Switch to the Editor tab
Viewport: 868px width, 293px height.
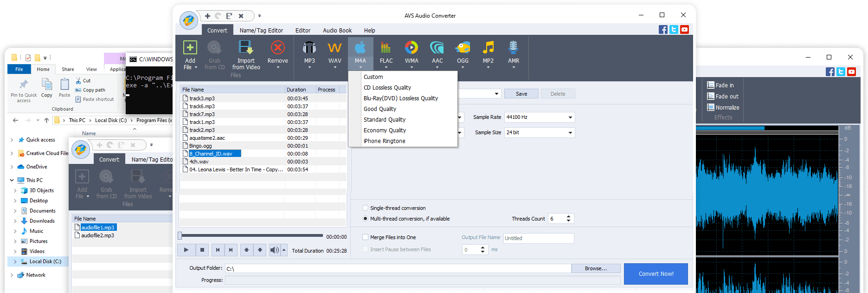(303, 30)
